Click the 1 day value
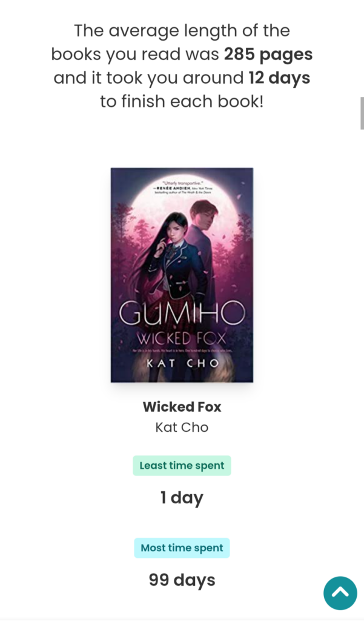Image resolution: width=364 pixels, height=621 pixels. (182, 498)
